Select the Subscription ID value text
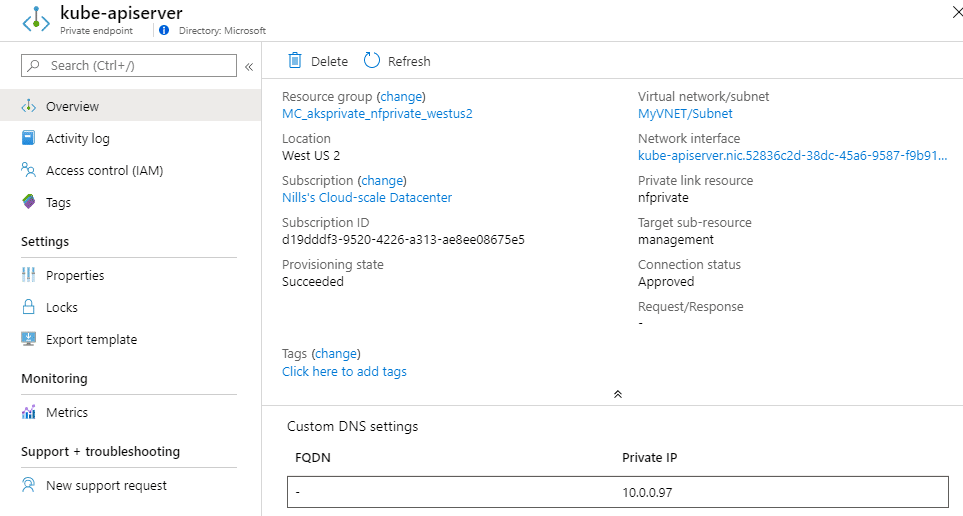Viewport: 963px width, 516px height. 403,240
